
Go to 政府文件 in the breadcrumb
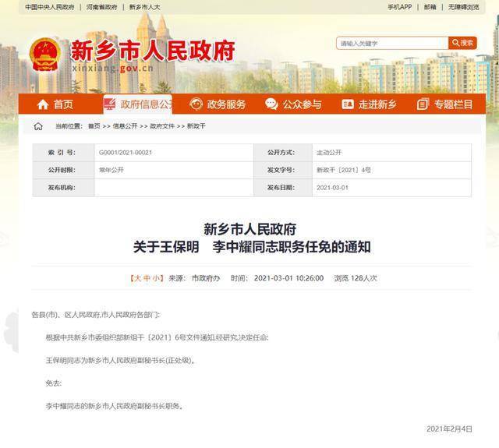162,126
